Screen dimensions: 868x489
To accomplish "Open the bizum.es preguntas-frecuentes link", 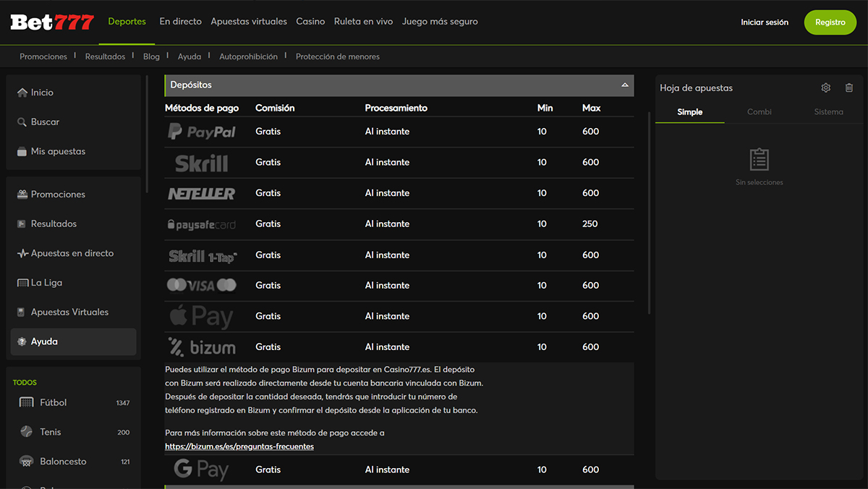I will (x=239, y=447).
